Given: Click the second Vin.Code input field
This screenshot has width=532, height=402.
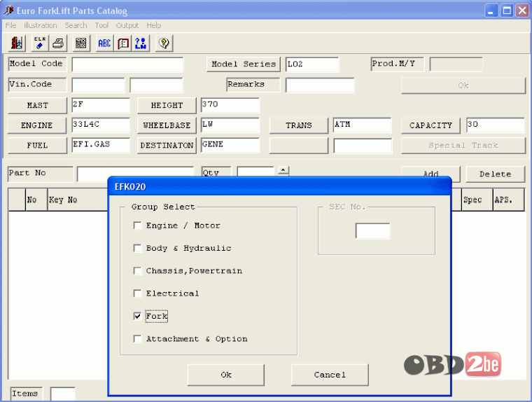Looking at the screenshot, I should click(156, 85).
